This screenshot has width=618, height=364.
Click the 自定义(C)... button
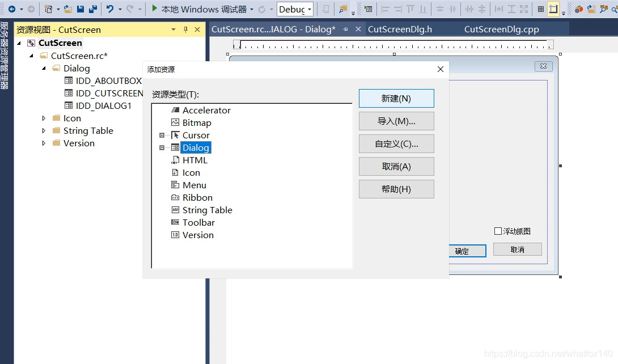(x=396, y=144)
